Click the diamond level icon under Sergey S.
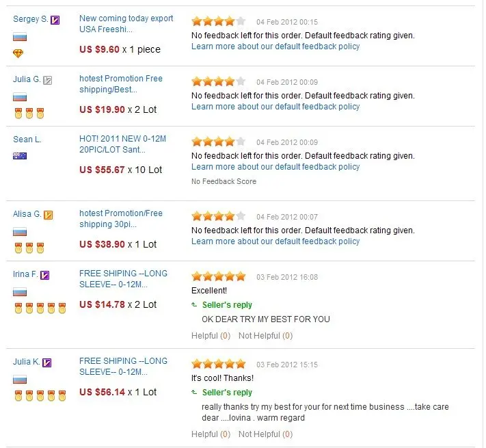This screenshot has height=448, width=486. pyautogui.click(x=18, y=53)
